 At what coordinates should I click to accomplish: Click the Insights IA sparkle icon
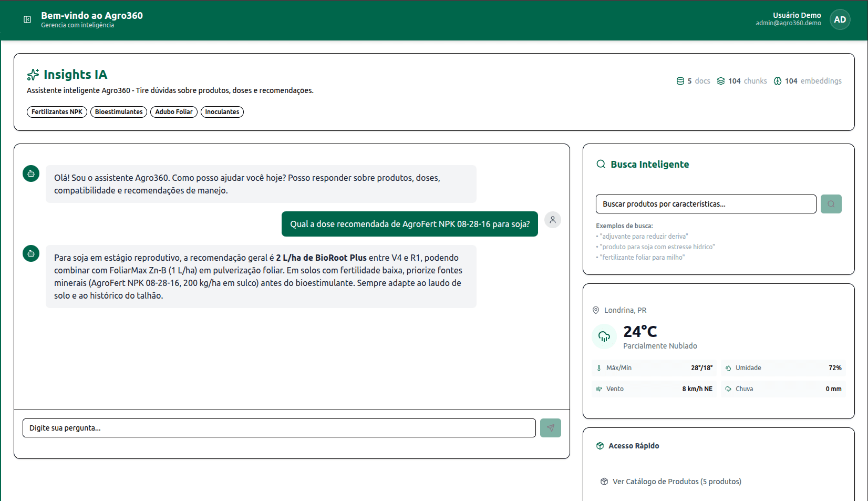tap(33, 75)
